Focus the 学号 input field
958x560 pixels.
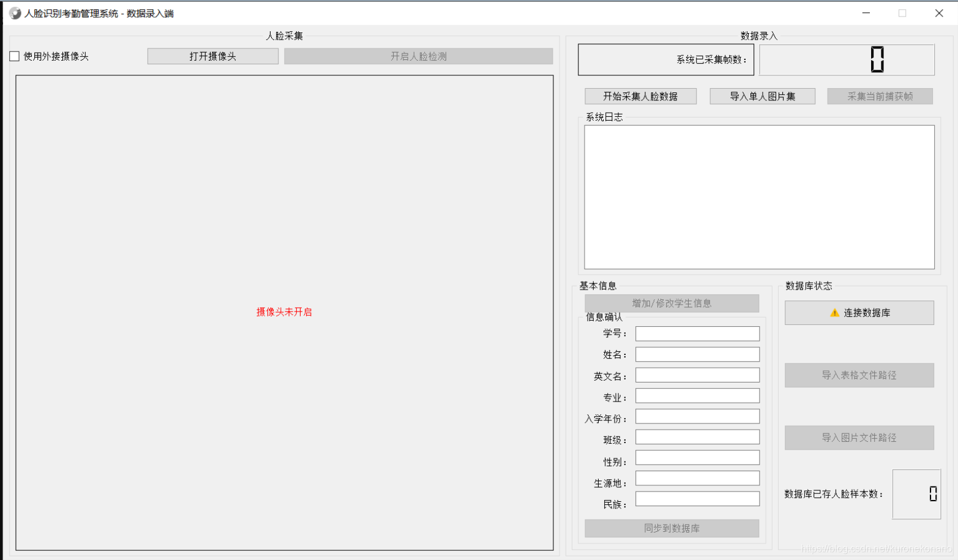697,334
